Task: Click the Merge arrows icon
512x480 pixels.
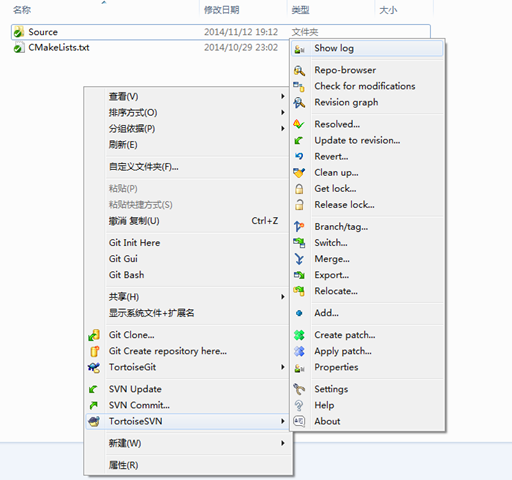Action: [299, 259]
